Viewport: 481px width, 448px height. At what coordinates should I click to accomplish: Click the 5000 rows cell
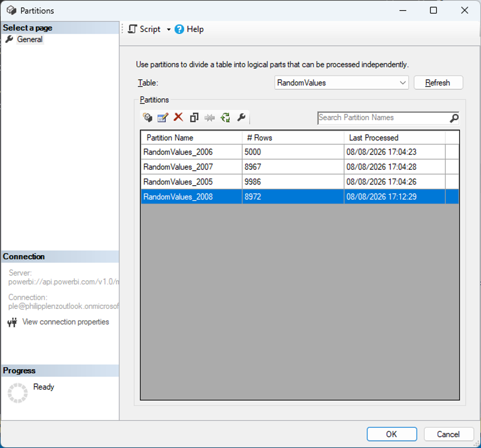293,152
